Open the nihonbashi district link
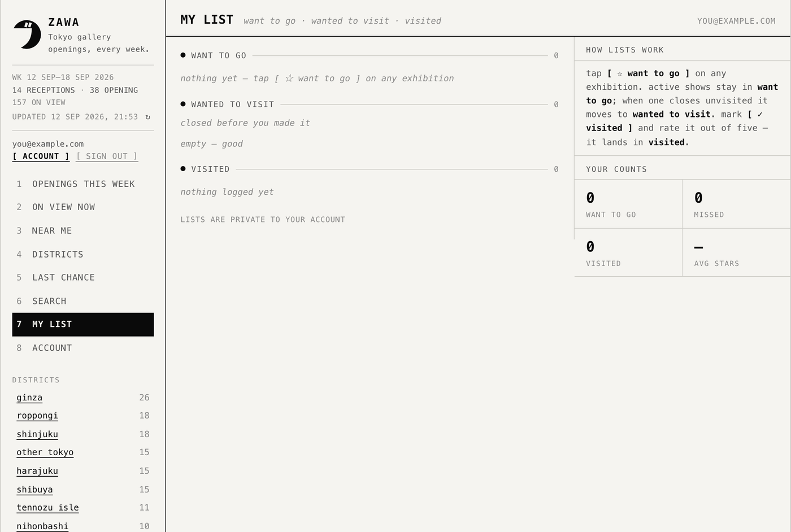791x532 pixels. pos(42,526)
